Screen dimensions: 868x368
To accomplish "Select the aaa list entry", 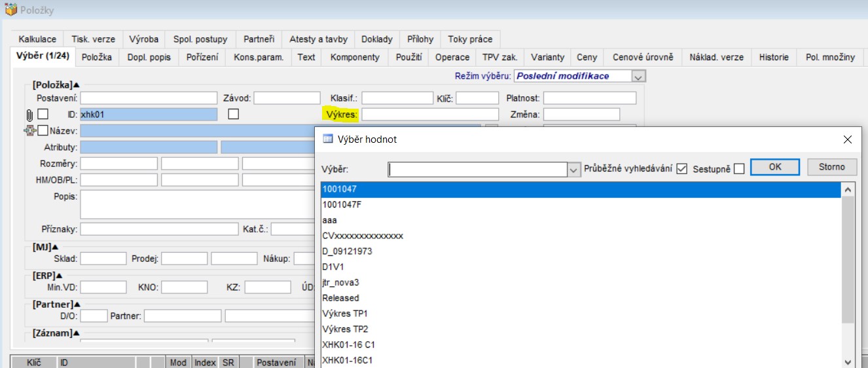I will tap(580, 220).
